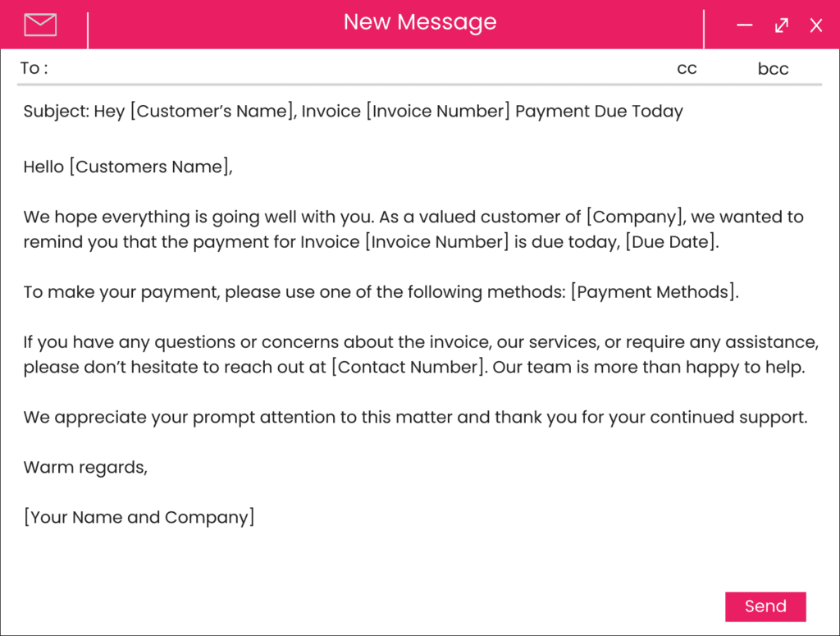This screenshot has height=636, width=840.
Task: Expand the message window to full size
Action: pyautogui.click(x=781, y=25)
